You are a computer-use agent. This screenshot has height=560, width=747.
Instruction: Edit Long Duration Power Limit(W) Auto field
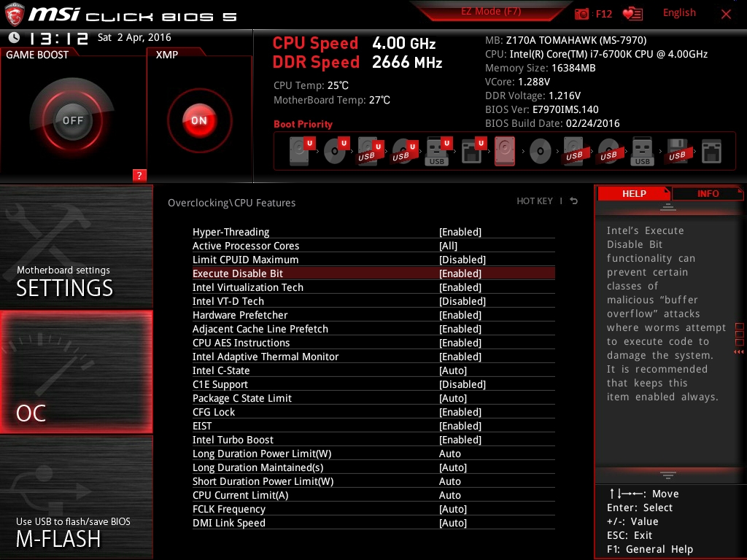449,454
